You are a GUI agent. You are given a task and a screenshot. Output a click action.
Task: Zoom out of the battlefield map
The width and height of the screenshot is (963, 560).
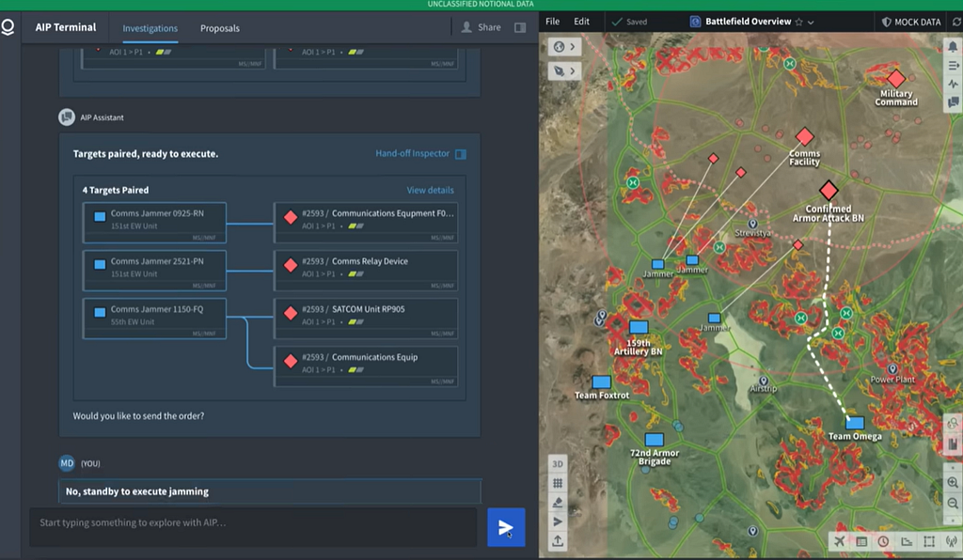[x=952, y=503]
